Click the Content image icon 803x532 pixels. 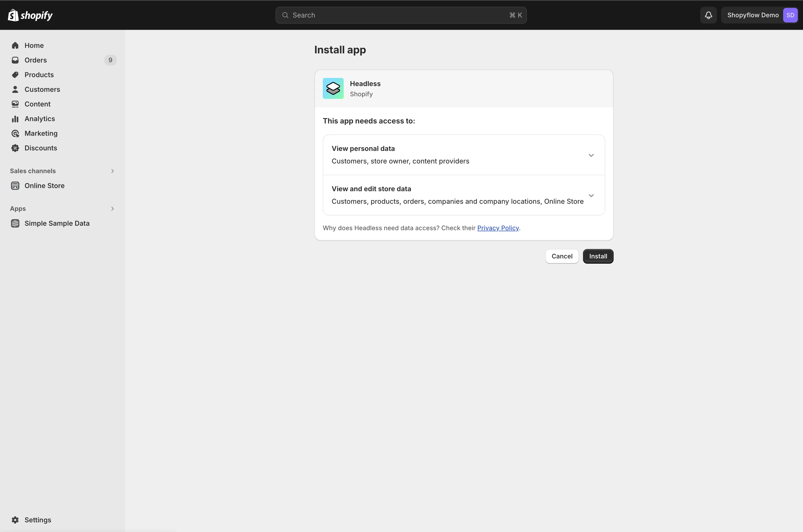15,104
